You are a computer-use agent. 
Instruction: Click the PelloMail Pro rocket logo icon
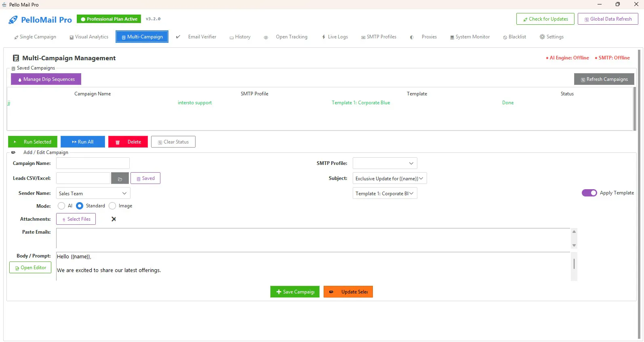13,20
